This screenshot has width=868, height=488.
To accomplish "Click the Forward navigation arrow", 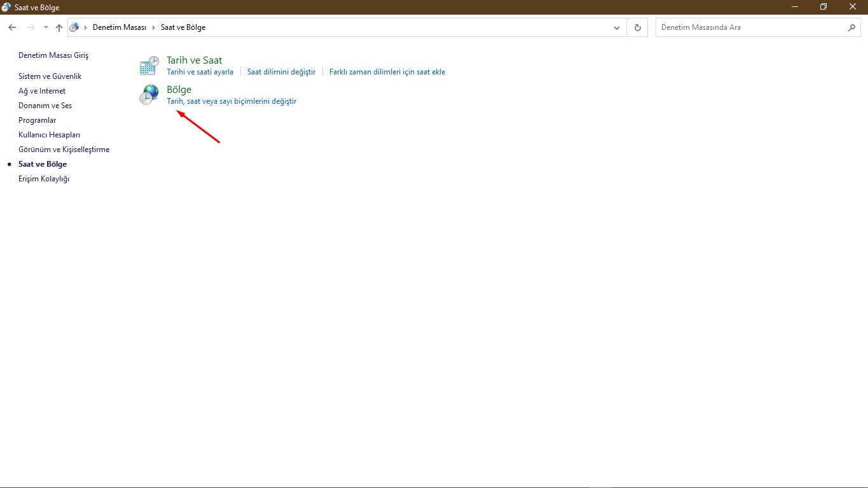I will click(31, 27).
